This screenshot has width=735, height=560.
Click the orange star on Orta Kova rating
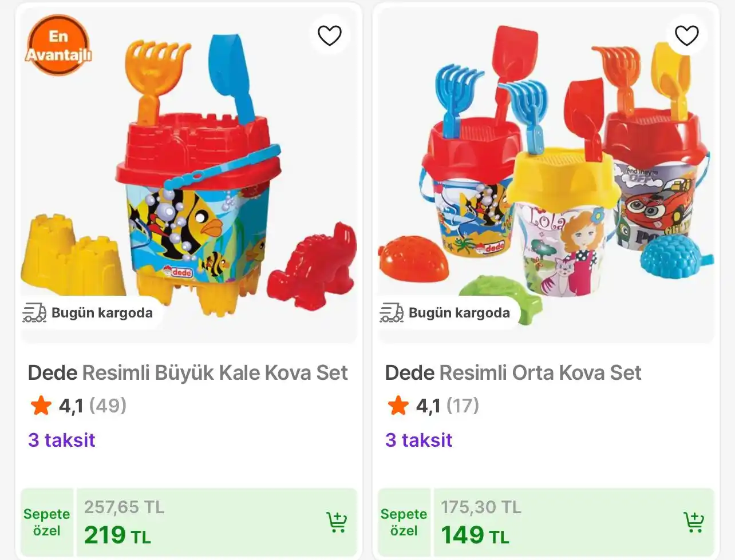[x=398, y=406]
